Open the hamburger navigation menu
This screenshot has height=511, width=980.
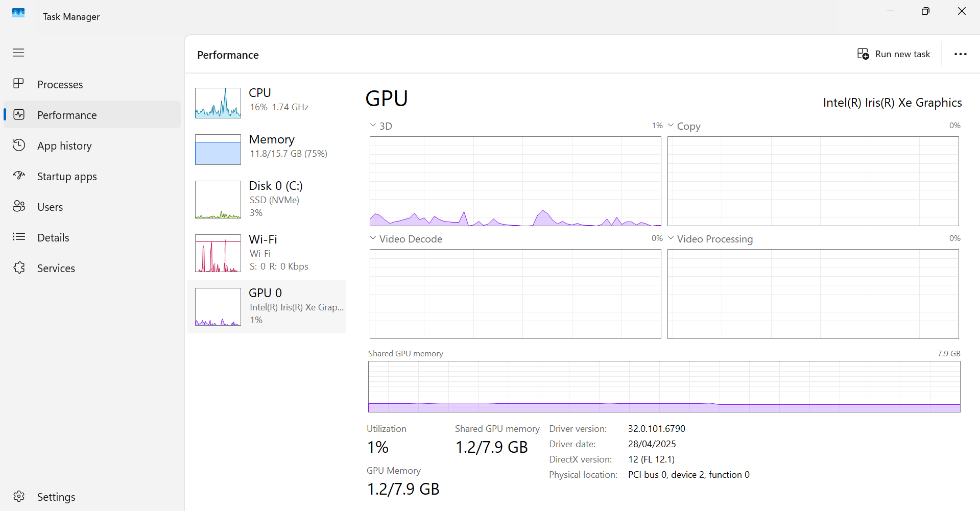18,53
